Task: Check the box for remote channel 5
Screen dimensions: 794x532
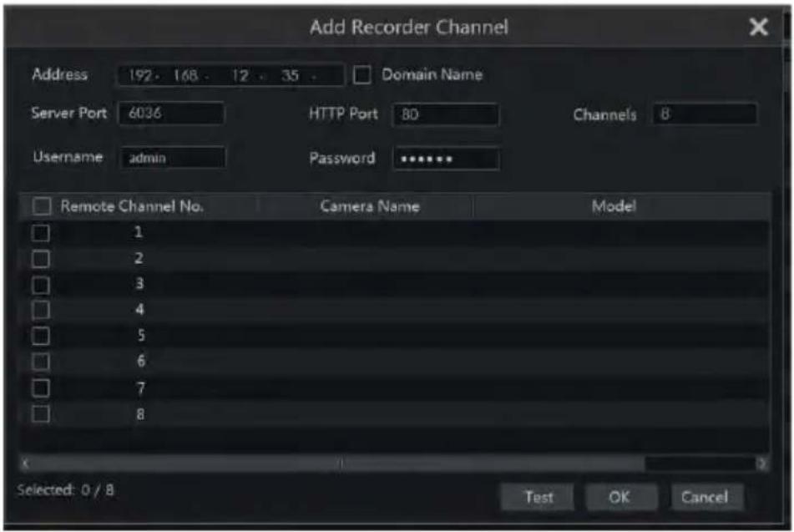Action: click(x=41, y=336)
